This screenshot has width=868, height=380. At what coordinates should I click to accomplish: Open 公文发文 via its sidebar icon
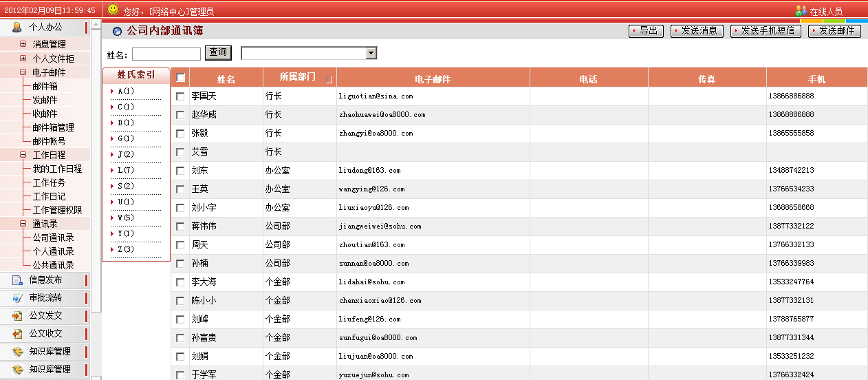click(17, 315)
